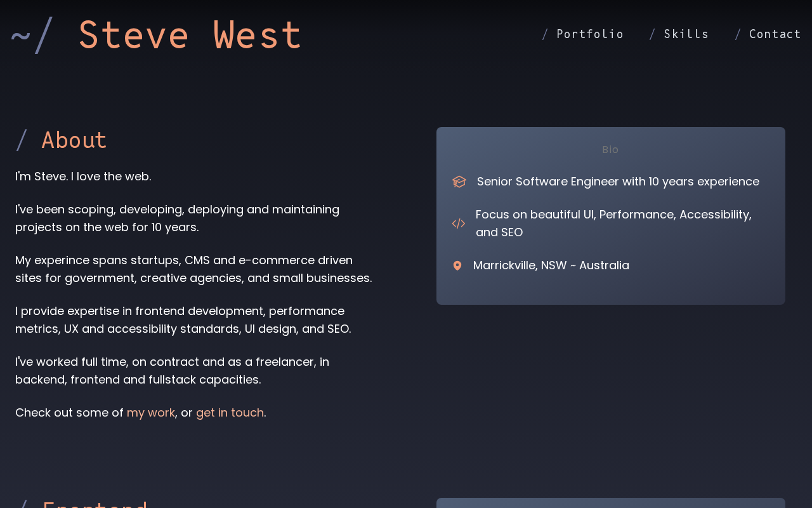
Task: Click the "Senior Software Engineer" bio line
Action: click(x=618, y=182)
